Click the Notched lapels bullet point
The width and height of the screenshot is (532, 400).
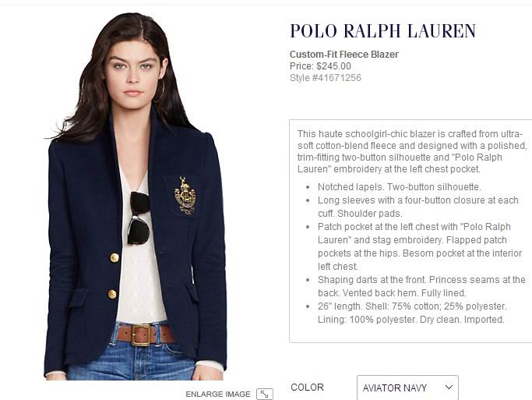(400, 187)
